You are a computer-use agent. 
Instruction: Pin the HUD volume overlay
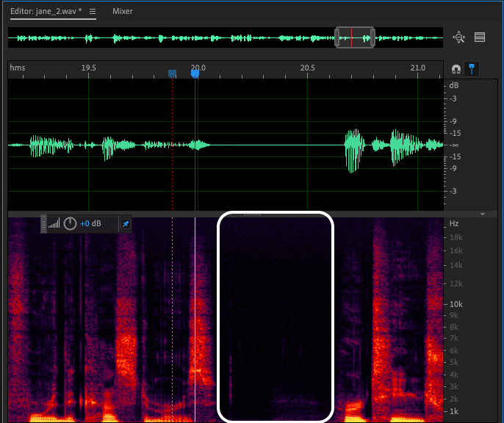click(125, 223)
